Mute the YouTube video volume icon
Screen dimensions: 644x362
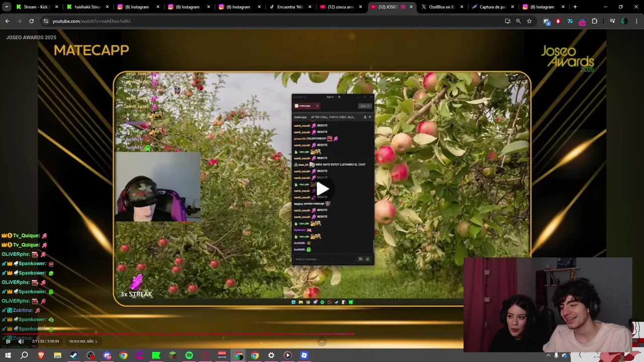22,341
